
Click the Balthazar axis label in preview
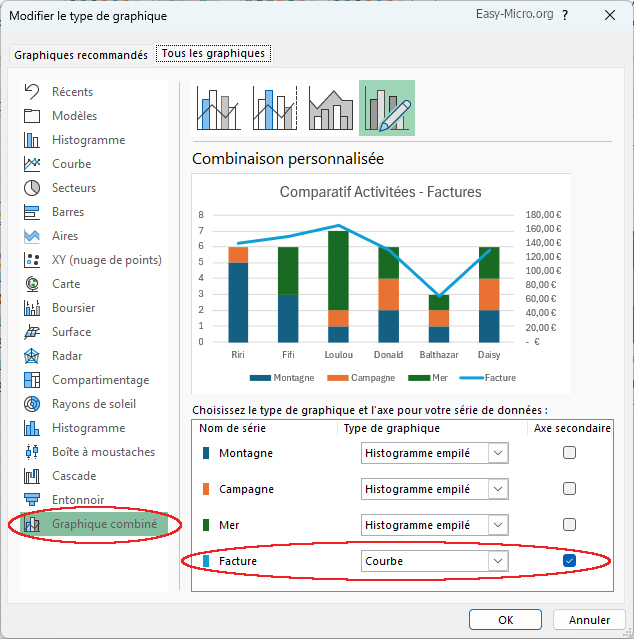pos(439,355)
